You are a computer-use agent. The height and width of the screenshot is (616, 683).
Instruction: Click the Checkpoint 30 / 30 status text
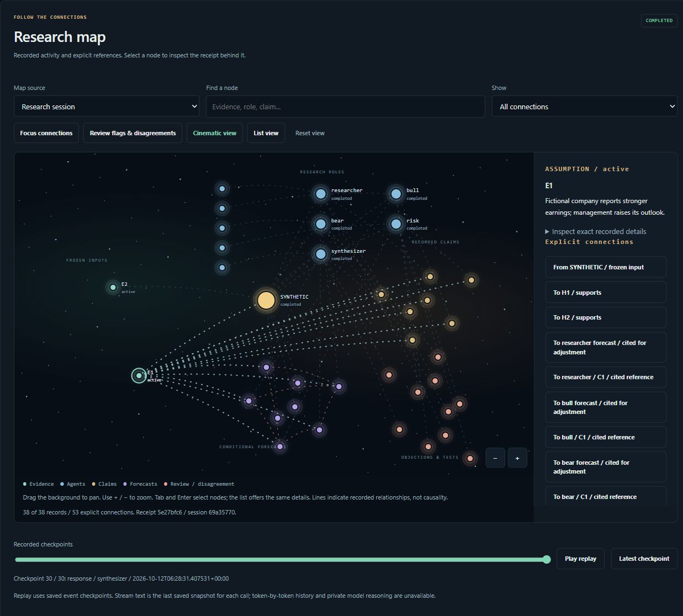tap(121, 578)
